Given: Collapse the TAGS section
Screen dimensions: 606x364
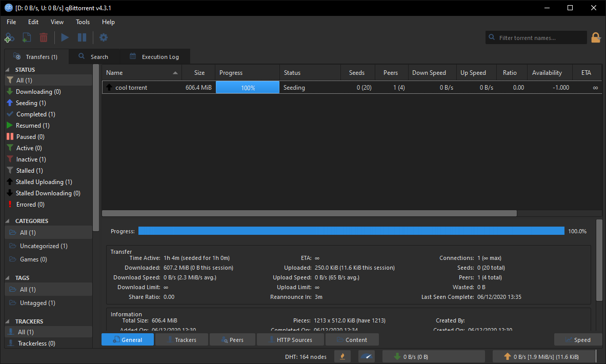Looking at the screenshot, I should coord(7,278).
